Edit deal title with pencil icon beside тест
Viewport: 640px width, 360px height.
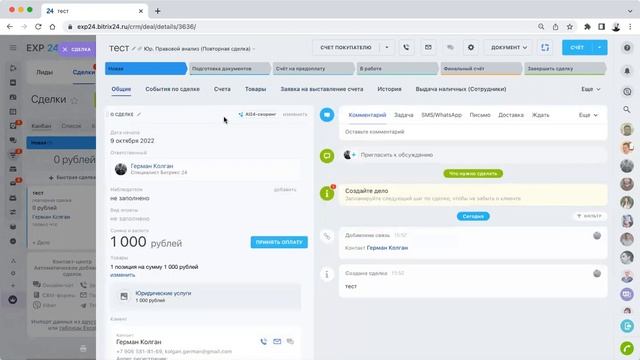(x=133, y=49)
